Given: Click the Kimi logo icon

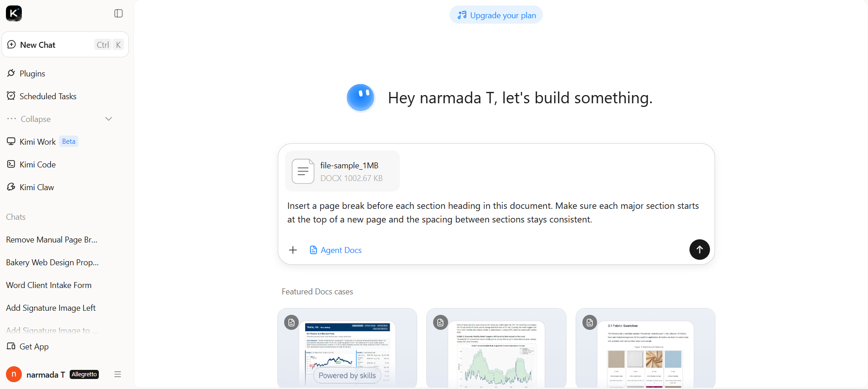Looking at the screenshot, I should [x=14, y=14].
